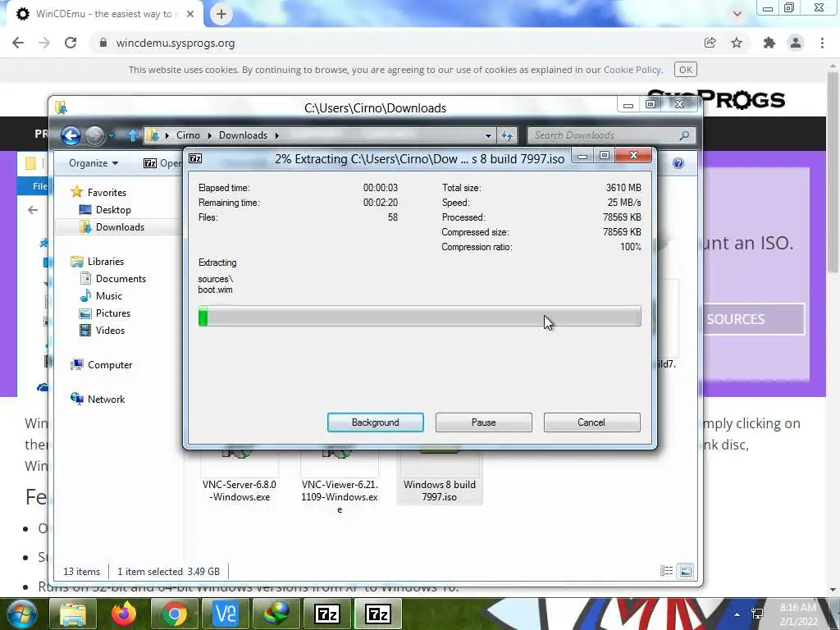This screenshot has width=840, height=630.
Task: Open VNC app on taskbar
Action: (225, 614)
